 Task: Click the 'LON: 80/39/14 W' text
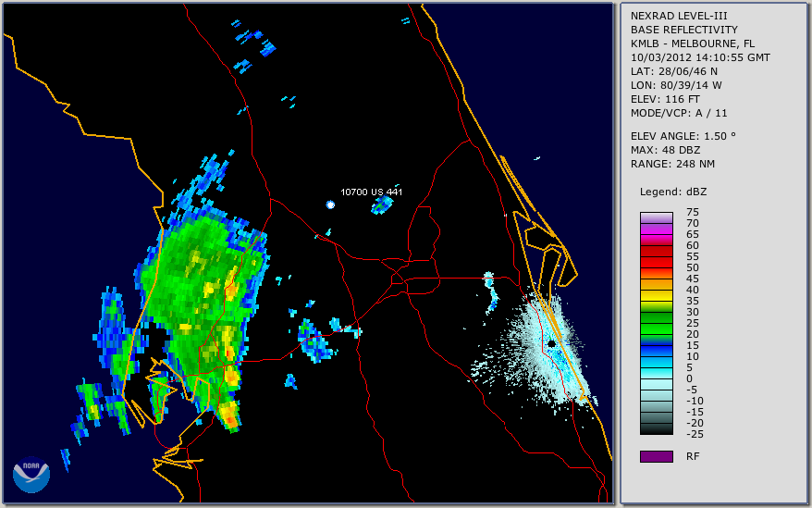676,85
